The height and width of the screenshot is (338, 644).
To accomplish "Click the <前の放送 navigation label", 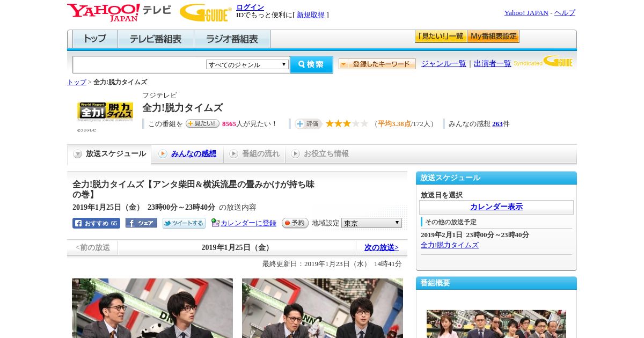I will (x=93, y=247).
